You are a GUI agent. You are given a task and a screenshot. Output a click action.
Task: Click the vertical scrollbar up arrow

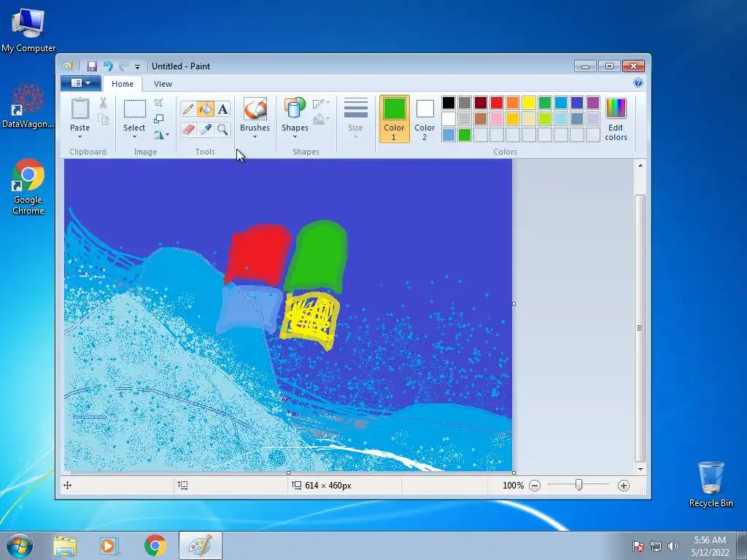tap(640, 166)
